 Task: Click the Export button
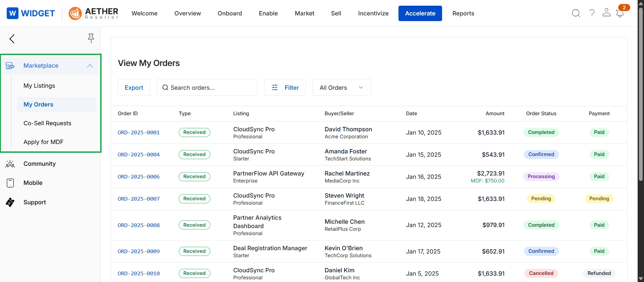(x=134, y=87)
